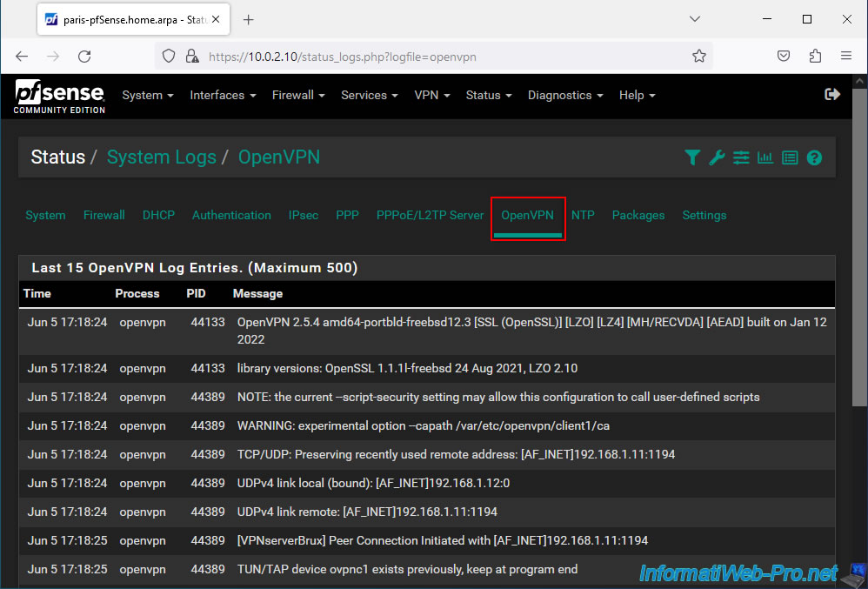Switch to the Packages log tab
Image resolution: width=868 pixels, height=589 pixels.
[638, 216]
